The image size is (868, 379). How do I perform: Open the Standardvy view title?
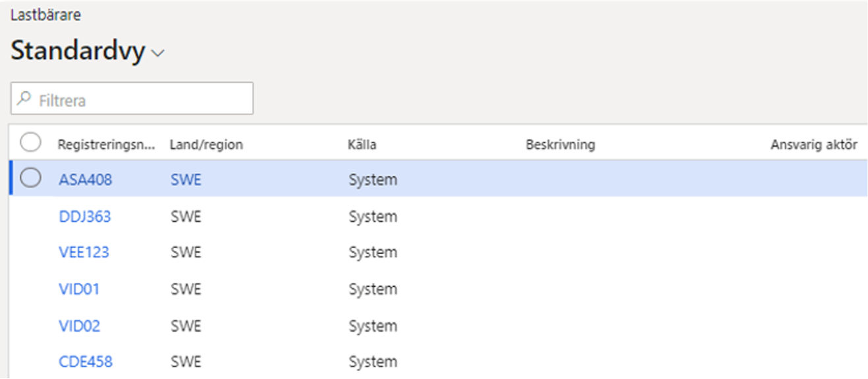pyautogui.click(x=78, y=51)
